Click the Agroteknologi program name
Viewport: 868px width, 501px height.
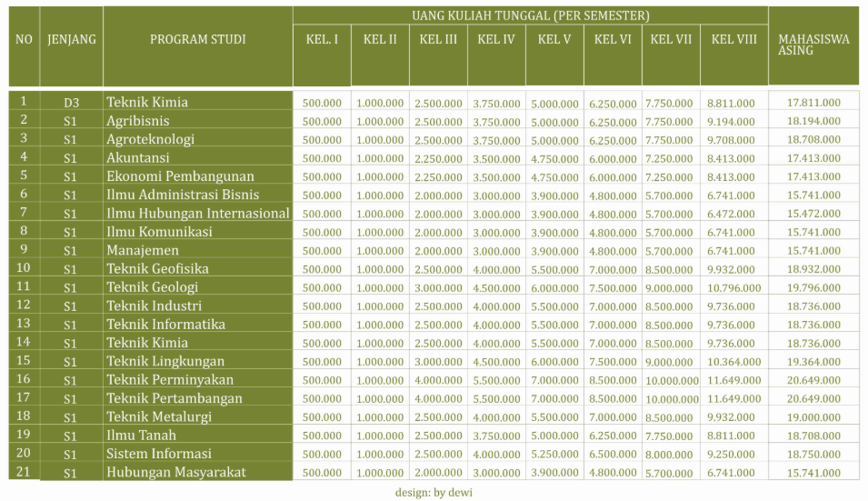point(151,139)
